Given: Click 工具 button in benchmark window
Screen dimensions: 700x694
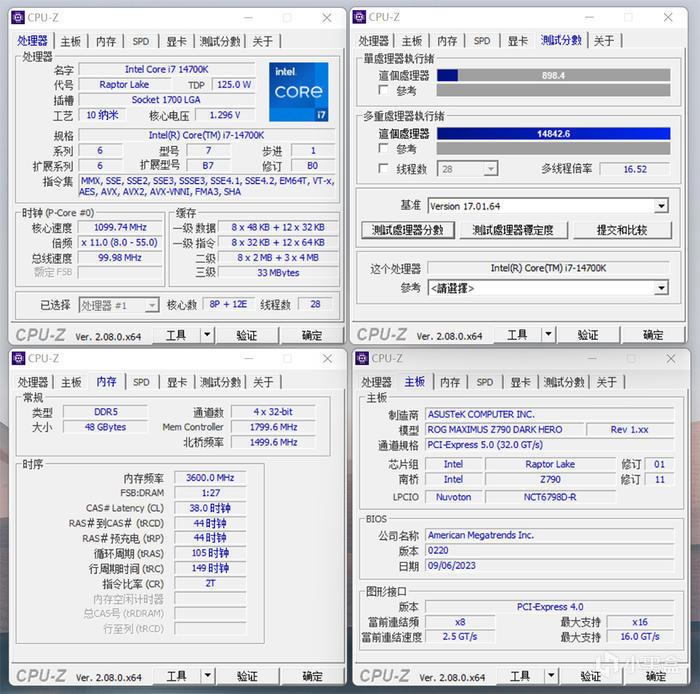Looking at the screenshot, I should pos(517,334).
